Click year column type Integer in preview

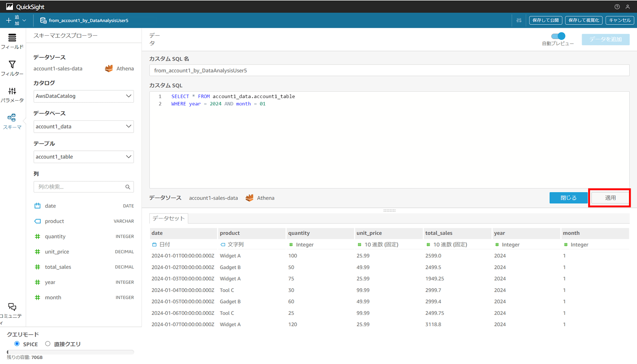click(x=507, y=245)
